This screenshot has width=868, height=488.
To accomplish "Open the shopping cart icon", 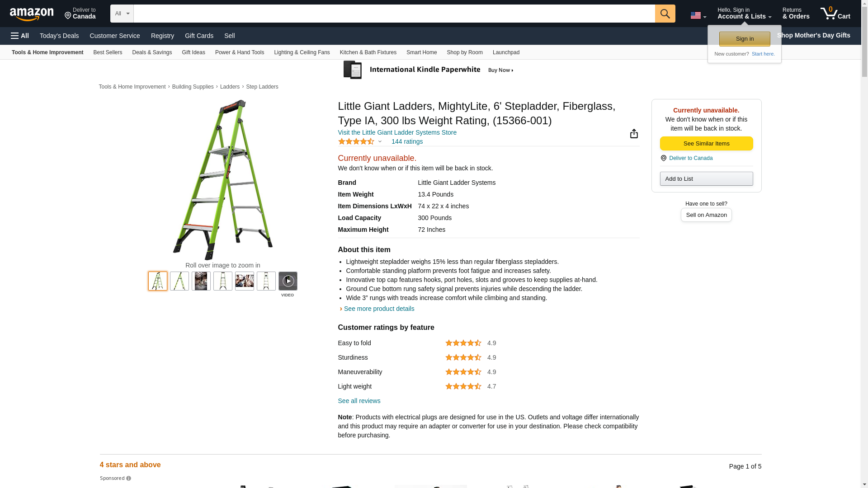I will point(835,14).
